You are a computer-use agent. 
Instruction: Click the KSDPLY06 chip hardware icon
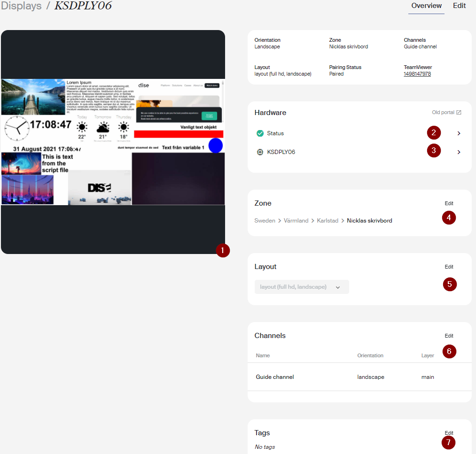[260, 152]
